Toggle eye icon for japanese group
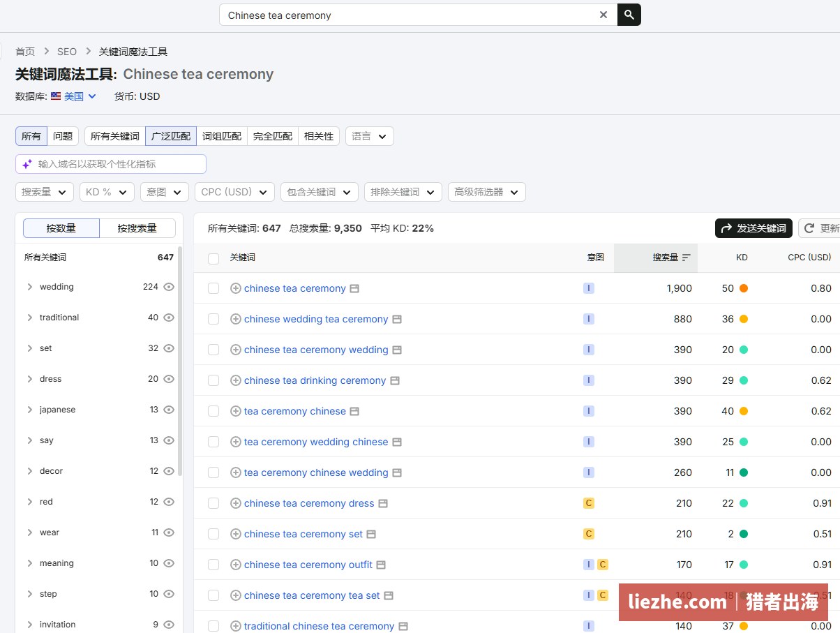Image resolution: width=840 pixels, height=633 pixels. pos(169,410)
